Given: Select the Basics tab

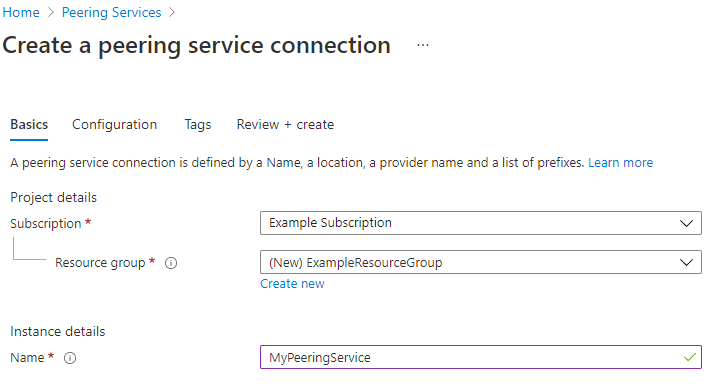Looking at the screenshot, I should (29, 125).
